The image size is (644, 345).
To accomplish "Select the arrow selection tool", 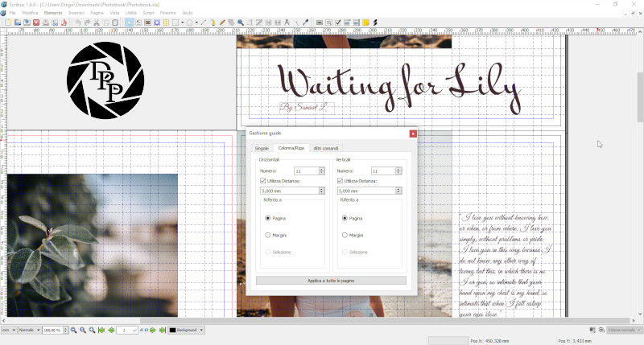I will (130, 23).
